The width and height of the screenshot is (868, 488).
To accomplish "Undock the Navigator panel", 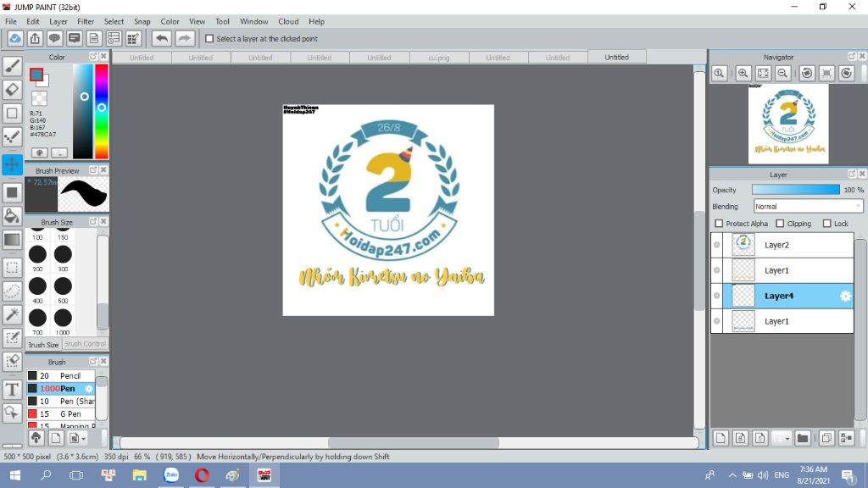I will 851,57.
